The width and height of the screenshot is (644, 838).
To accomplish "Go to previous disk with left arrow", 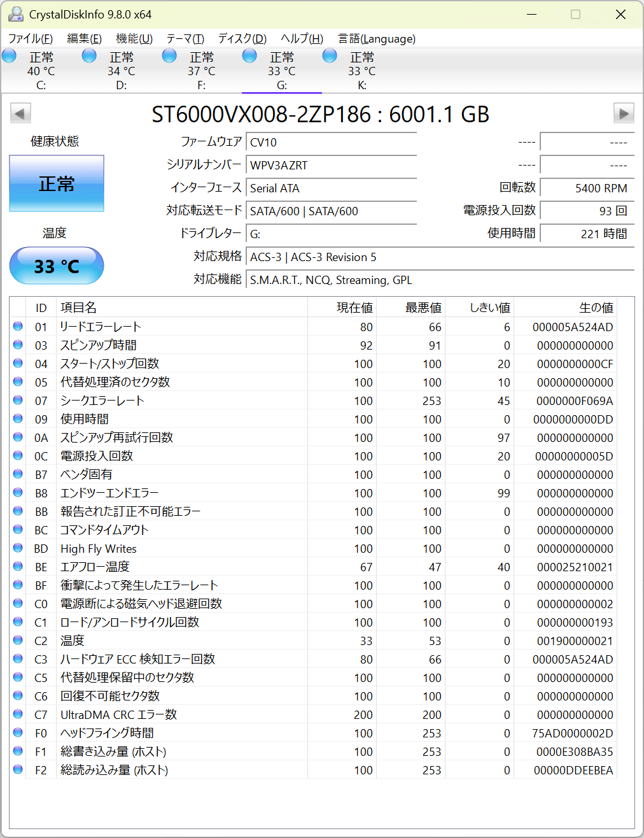I will pyautogui.click(x=20, y=114).
